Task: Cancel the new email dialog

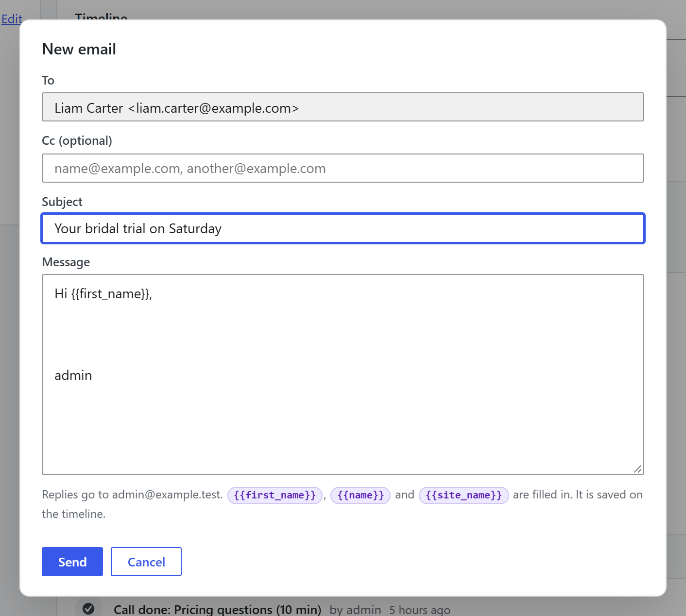Action: point(146,562)
